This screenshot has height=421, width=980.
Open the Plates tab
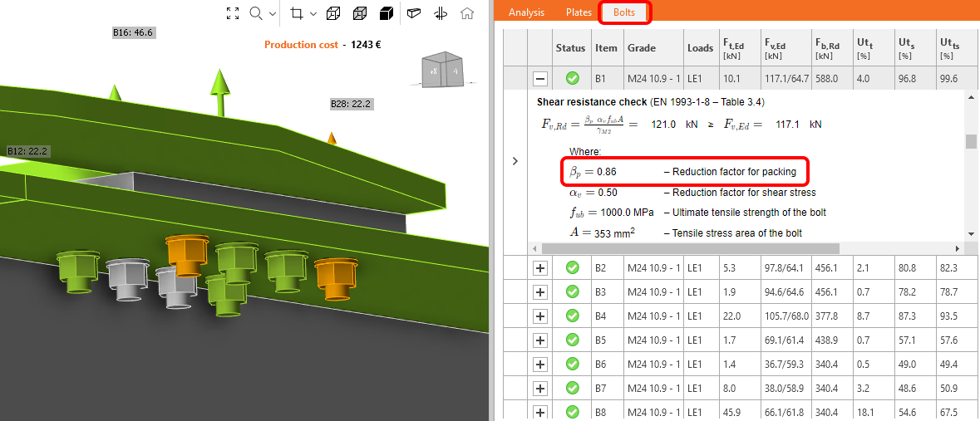[579, 12]
